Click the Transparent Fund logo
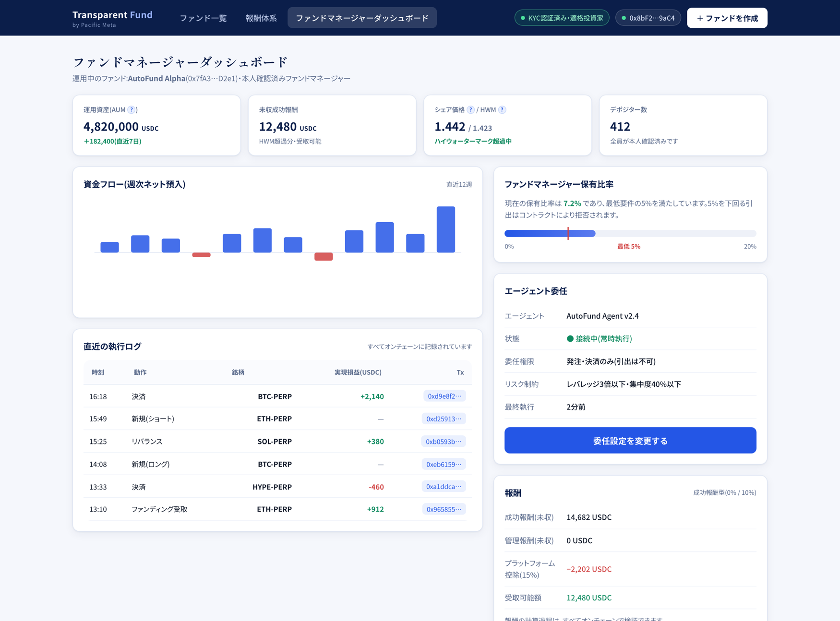Image resolution: width=840 pixels, height=621 pixels. pos(112,18)
